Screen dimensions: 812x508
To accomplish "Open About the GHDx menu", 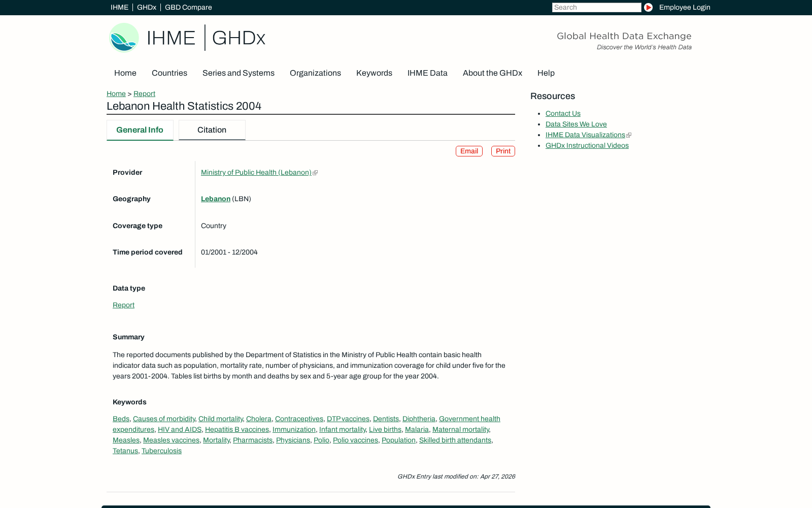I will (x=492, y=73).
